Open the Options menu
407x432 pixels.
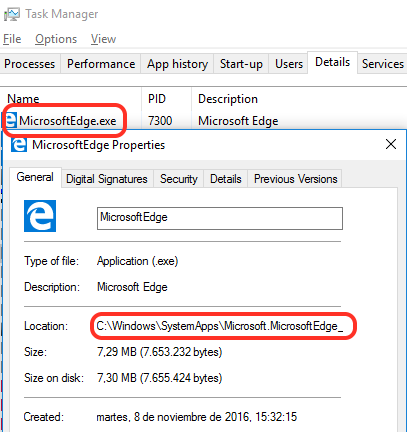[x=56, y=39]
